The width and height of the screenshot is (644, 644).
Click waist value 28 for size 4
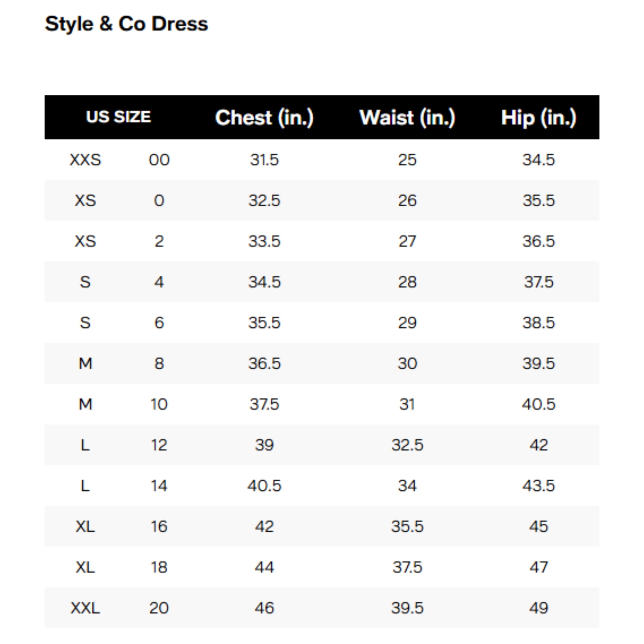click(x=407, y=282)
